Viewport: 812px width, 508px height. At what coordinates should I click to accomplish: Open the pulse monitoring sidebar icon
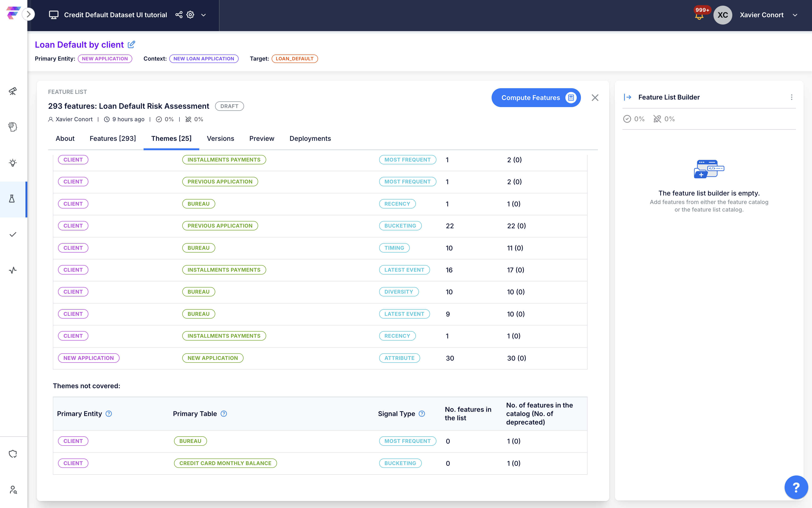pos(13,270)
